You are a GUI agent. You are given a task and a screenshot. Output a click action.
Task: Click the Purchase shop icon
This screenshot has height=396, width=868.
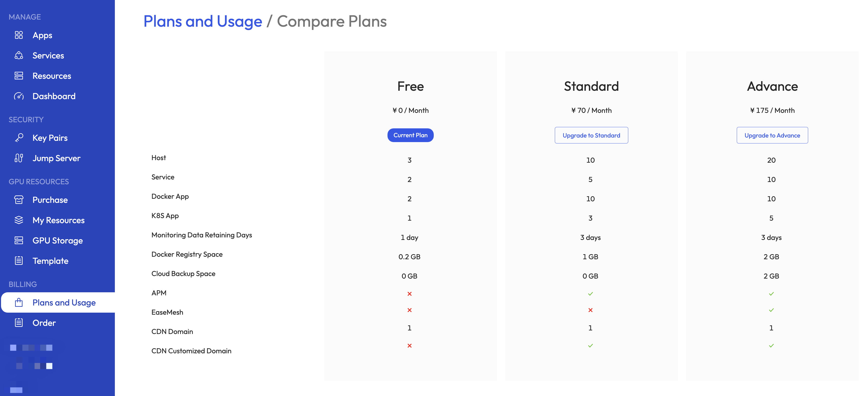coord(19,200)
